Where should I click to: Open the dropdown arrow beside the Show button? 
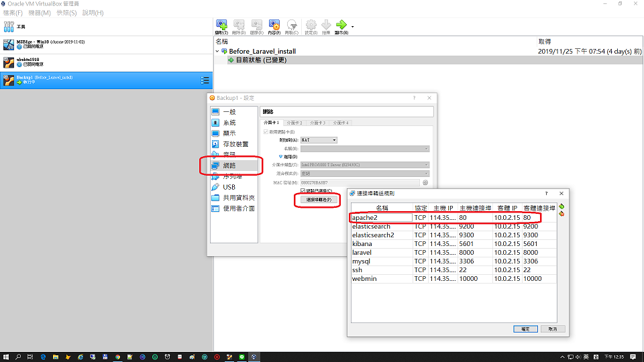point(352,27)
